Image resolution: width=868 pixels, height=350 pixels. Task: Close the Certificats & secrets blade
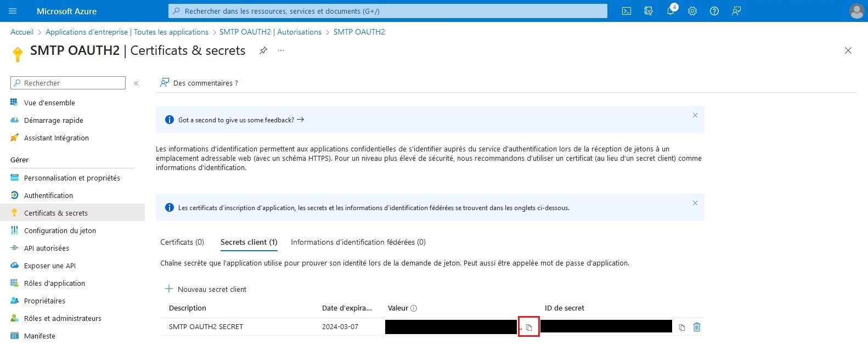848,50
